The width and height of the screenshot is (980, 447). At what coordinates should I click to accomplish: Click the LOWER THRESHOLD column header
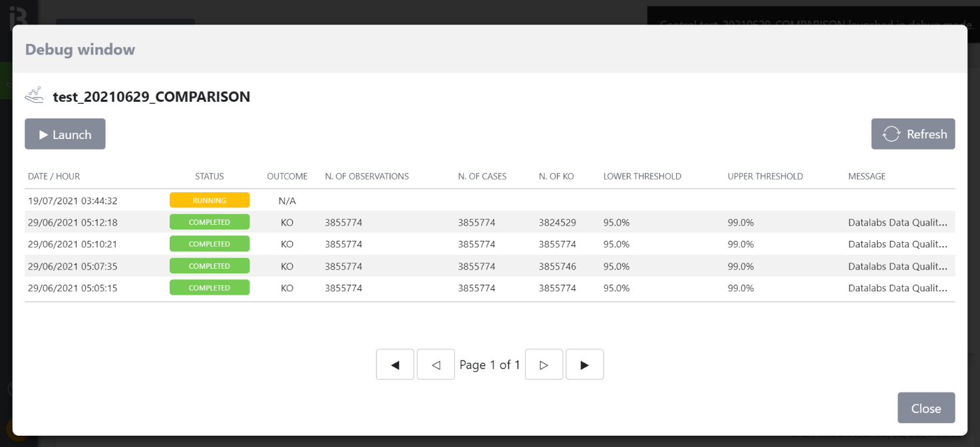[x=642, y=177]
